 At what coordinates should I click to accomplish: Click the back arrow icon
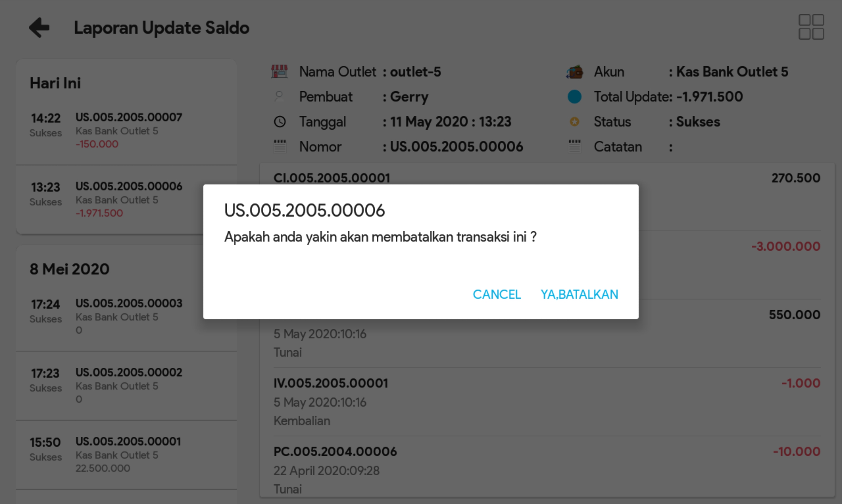pos(39,27)
